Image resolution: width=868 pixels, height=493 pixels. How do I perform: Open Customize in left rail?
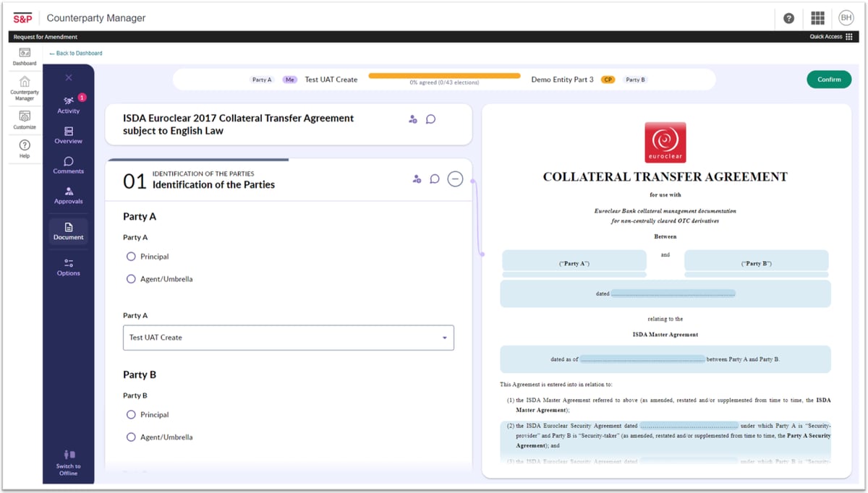25,120
